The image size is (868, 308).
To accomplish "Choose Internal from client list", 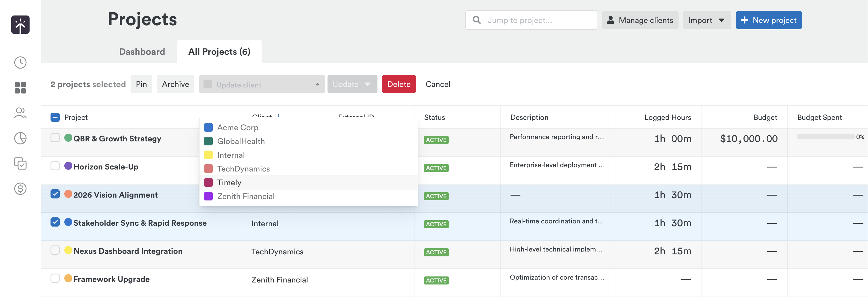I will point(308,155).
